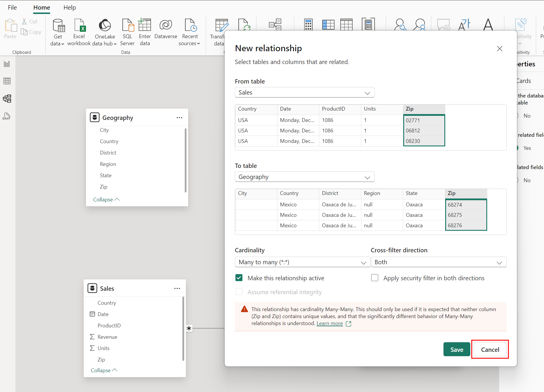Open the Dataverse connector
544x392 pixels.
tap(166, 29)
